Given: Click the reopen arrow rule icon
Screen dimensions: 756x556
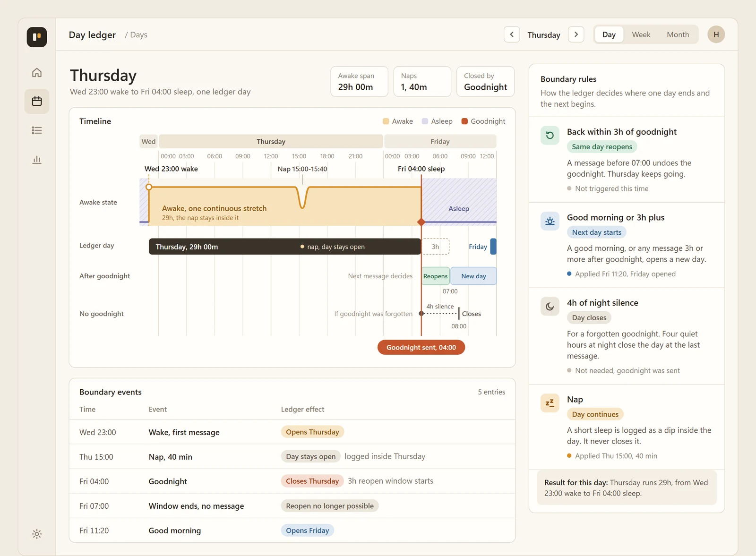Looking at the screenshot, I should tap(550, 135).
